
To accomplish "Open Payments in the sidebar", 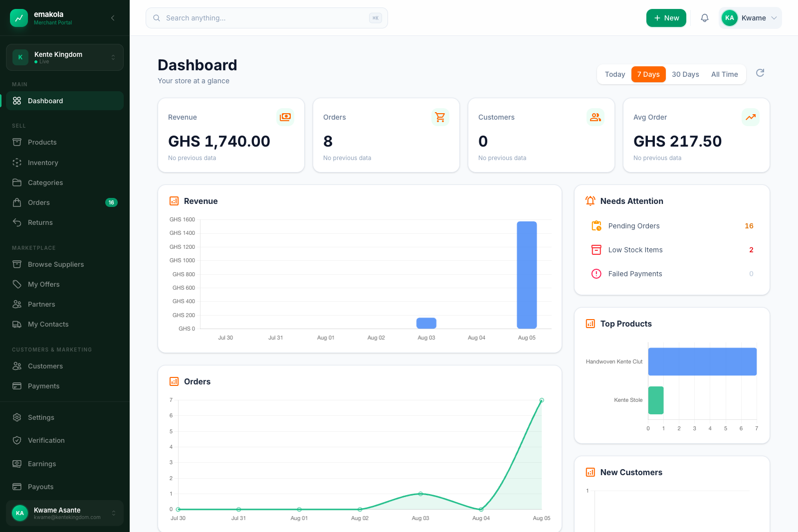I will tap(65, 386).
